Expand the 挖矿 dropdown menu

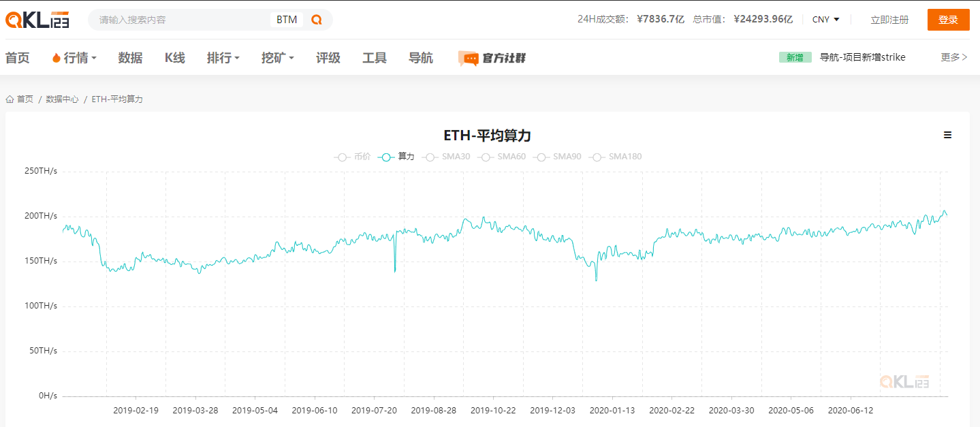276,57
